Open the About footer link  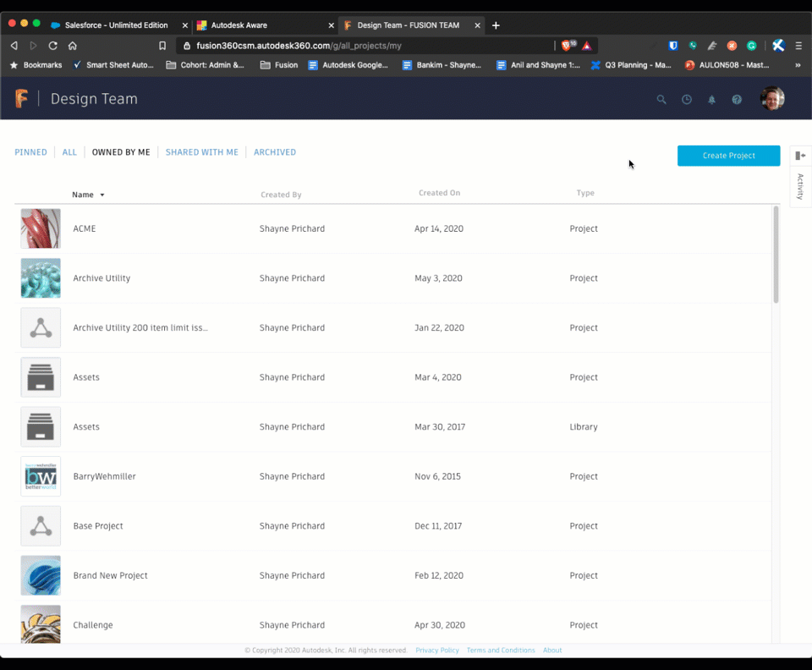click(552, 651)
